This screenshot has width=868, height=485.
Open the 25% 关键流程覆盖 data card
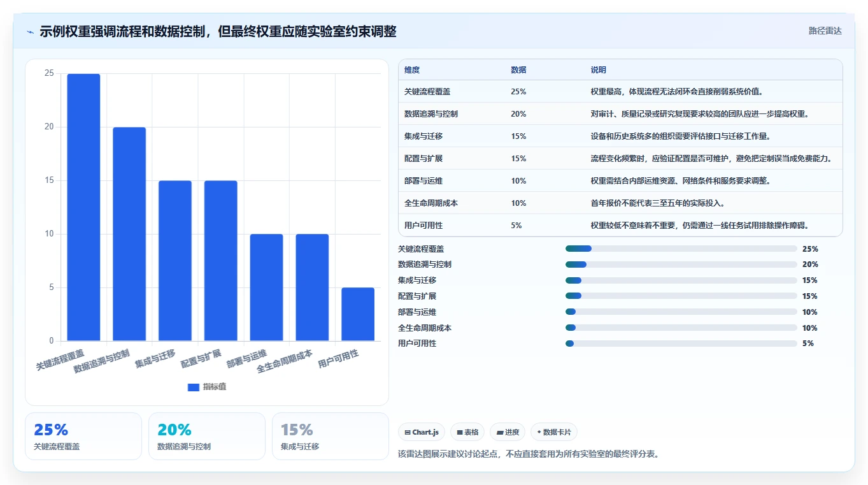coord(83,436)
